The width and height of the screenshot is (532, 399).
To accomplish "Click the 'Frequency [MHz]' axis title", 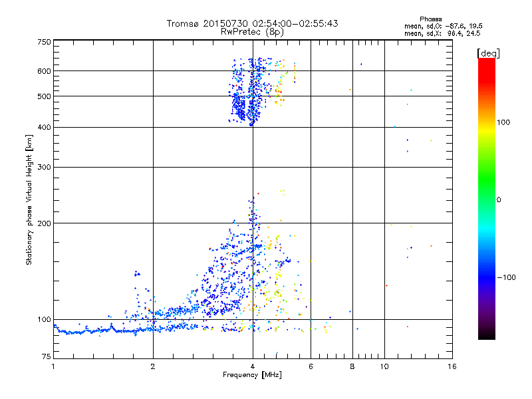I will pos(252,375).
